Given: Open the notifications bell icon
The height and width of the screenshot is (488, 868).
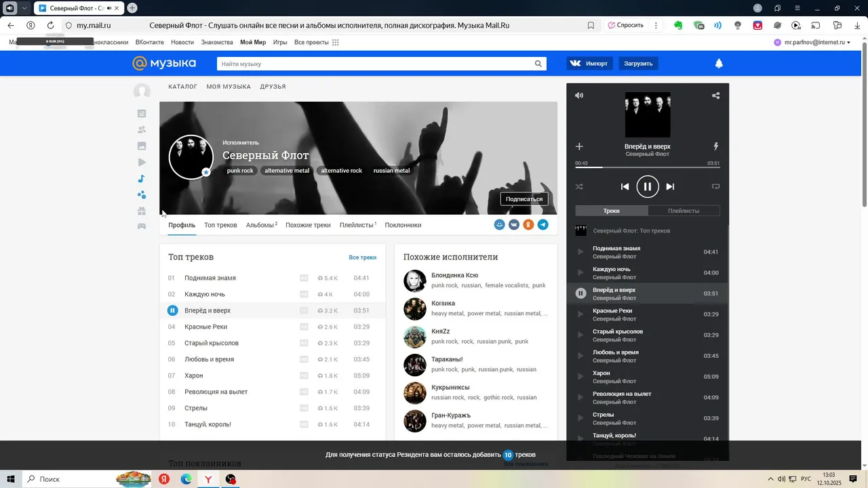Looking at the screenshot, I should [719, 64].
